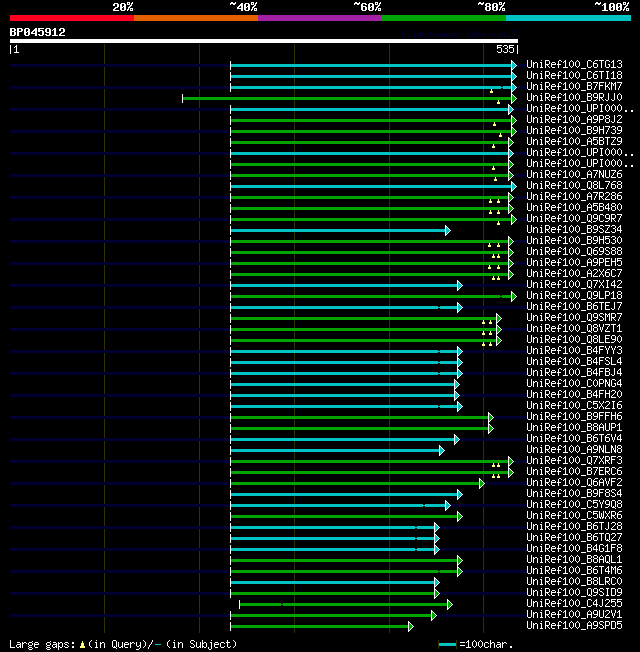Select UniRef100_B4G1F8 entry
Screen dimensions: 640x652
pyautogui.click(x=574, y=548)
